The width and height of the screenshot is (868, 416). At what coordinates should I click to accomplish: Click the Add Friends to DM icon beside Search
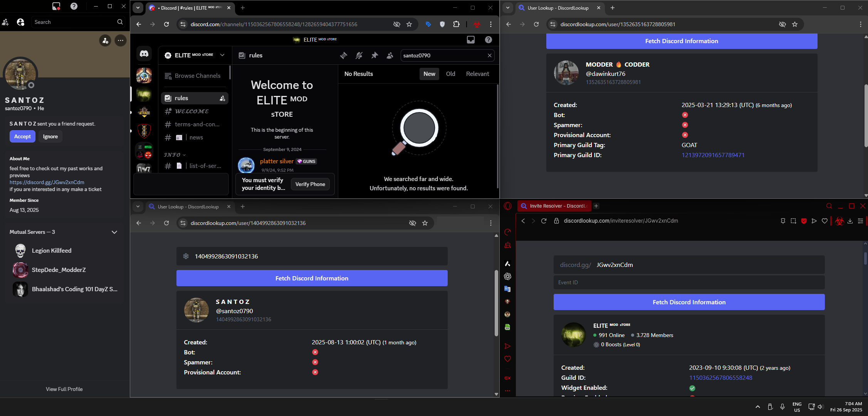pyautogui.click(x=5, y=22)
